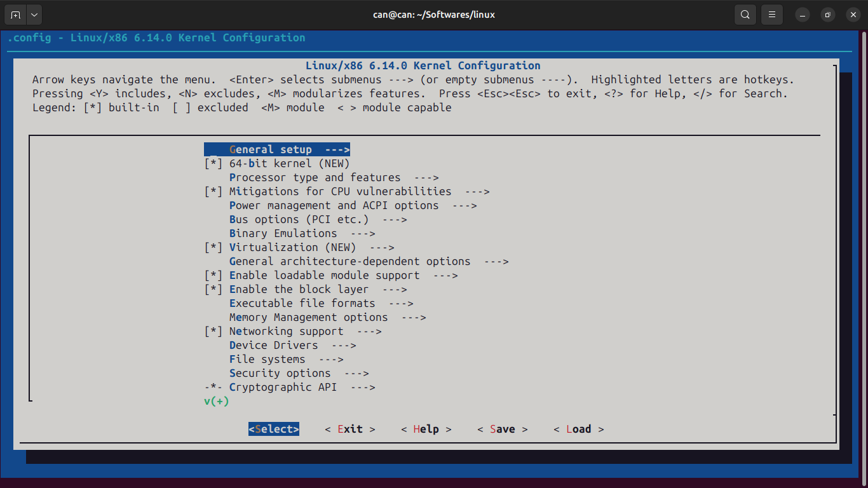Open the new-tab dropdown arrow in title bar
The height and width of the screenshot is (488, 868).
(x=34, y=15)
